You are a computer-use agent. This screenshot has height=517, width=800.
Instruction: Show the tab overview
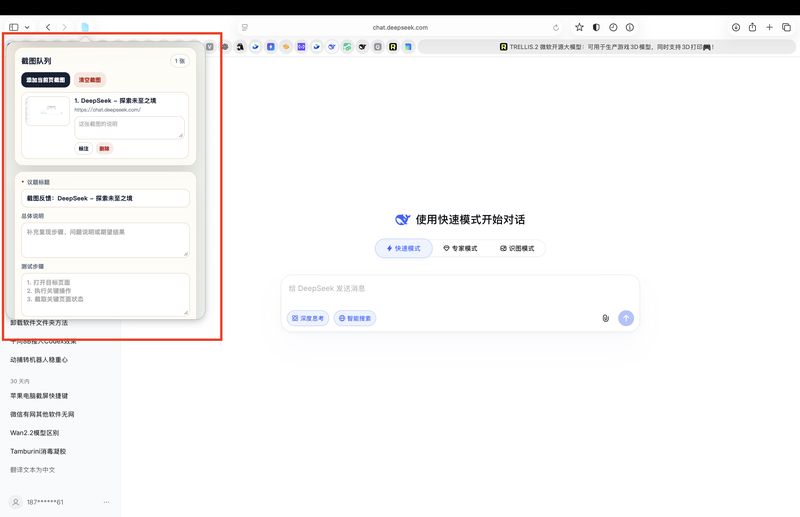tap(786, 27)
